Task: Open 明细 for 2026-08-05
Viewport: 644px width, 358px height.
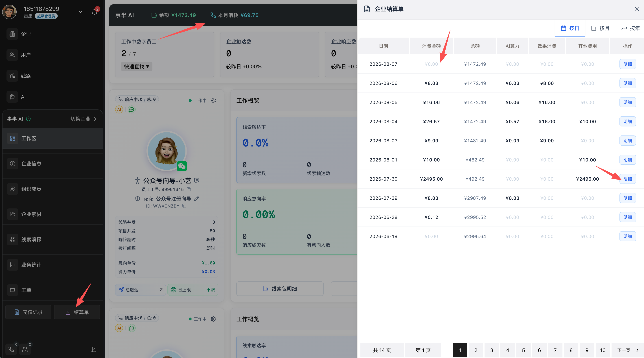Action: tap(628, 102)
